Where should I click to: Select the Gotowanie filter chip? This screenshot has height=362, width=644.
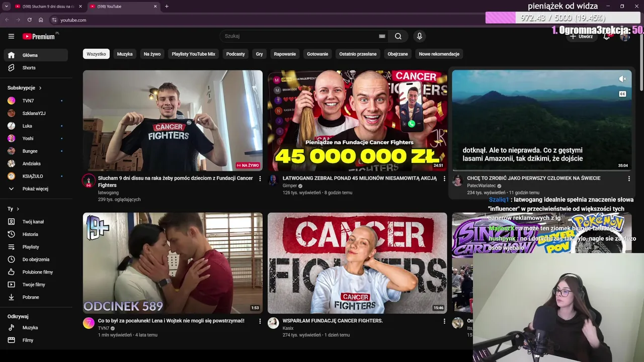point(317,54)
